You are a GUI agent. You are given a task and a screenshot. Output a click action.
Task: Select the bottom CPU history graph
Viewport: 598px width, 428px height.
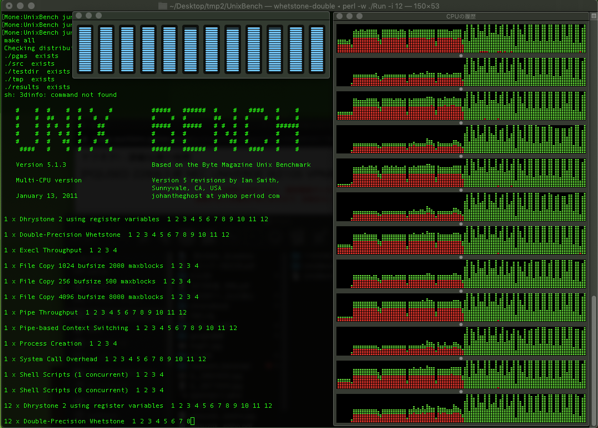[x=461, y=408]
